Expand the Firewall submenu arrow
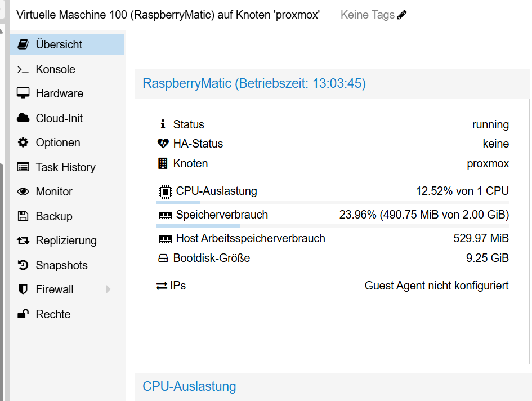This screenshot has height=401, width=532. tap(108, 289)
